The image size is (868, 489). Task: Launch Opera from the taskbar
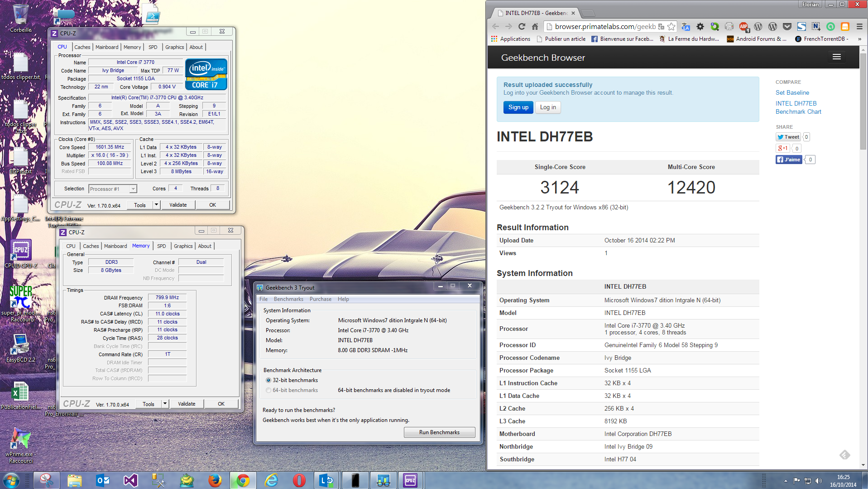[x=299, y=480]
